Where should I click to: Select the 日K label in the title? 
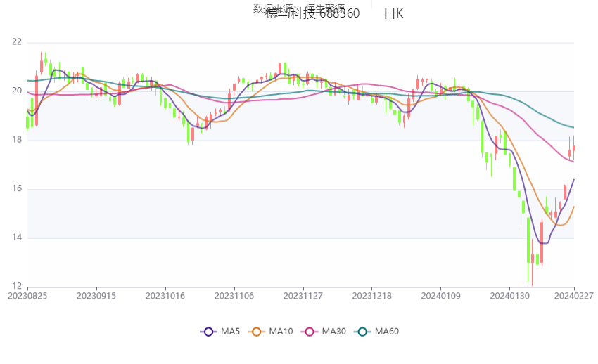click(393, 14)
